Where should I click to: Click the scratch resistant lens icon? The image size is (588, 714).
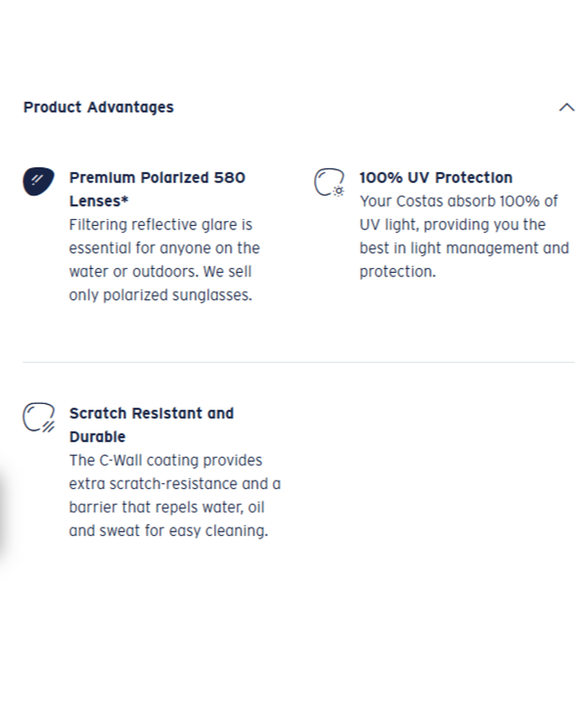tap(38, 417)
